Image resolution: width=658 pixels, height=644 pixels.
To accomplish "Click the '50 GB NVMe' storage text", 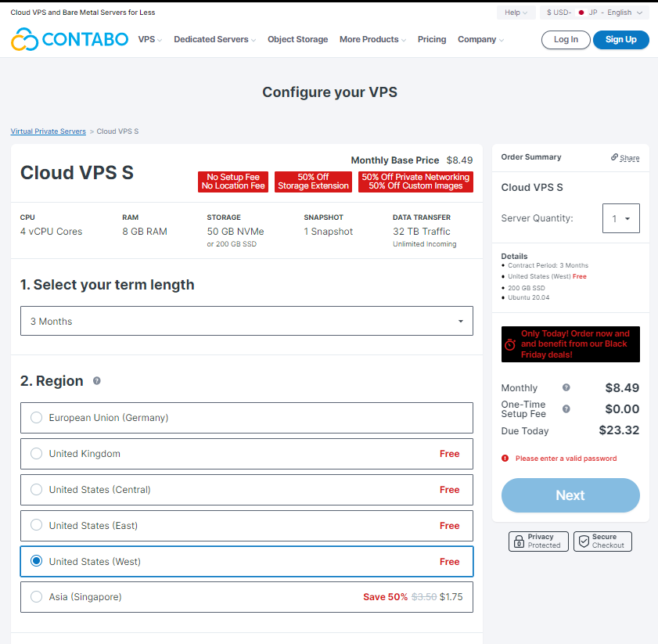I will point(236,232).
